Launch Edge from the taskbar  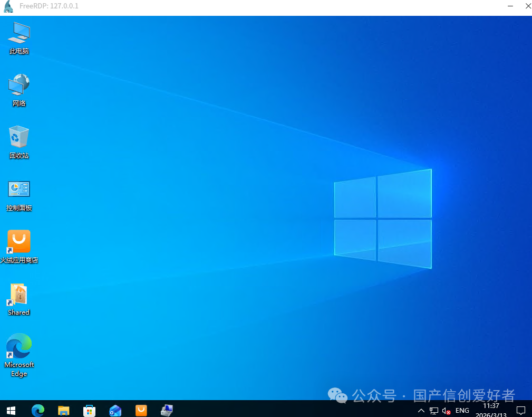[x=37, y=410]
